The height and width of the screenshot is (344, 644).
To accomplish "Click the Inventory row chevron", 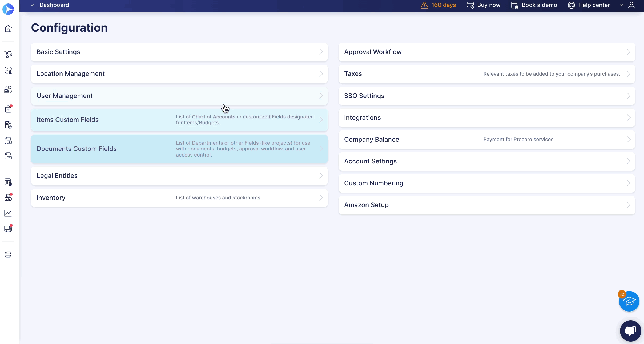I will (321, 198).
